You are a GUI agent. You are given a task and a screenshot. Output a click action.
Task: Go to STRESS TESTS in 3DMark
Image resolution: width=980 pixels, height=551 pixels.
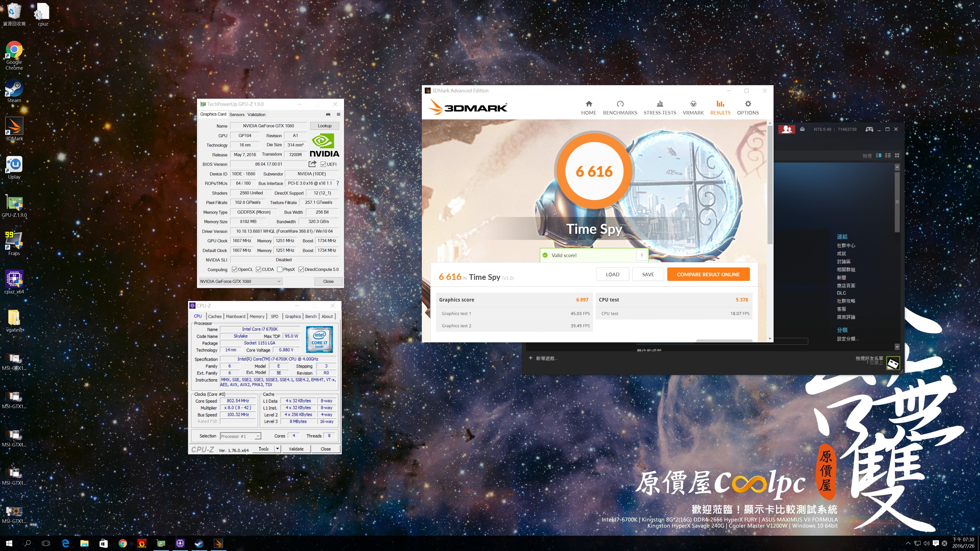point(660,108)
